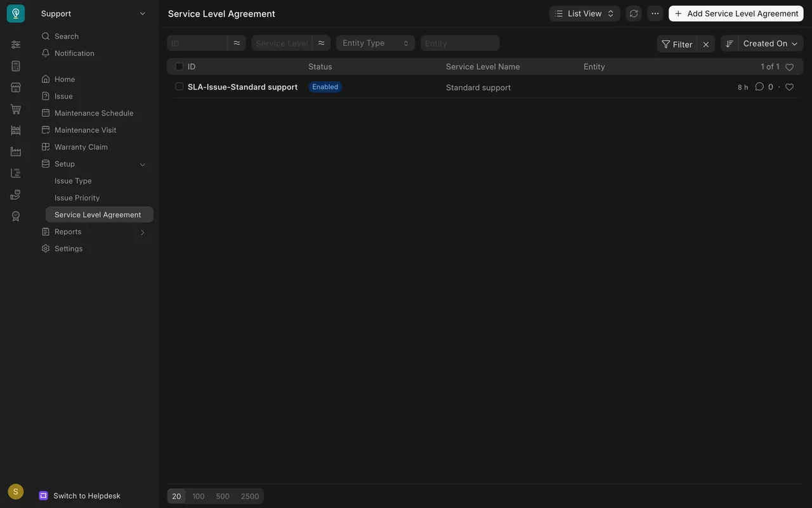Open the award ribbon icon in the rail

pyautogui.click(x=16, y=217)
